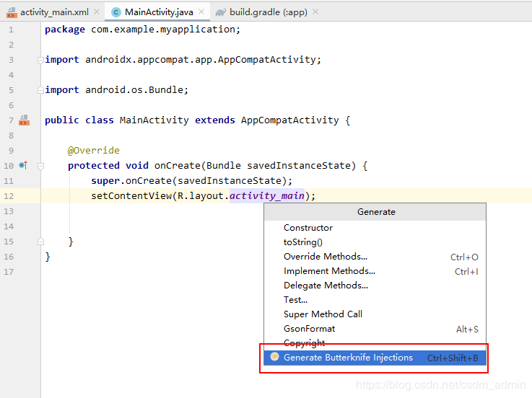
Task: Click the @Override annotation
Action: [94, 150]
